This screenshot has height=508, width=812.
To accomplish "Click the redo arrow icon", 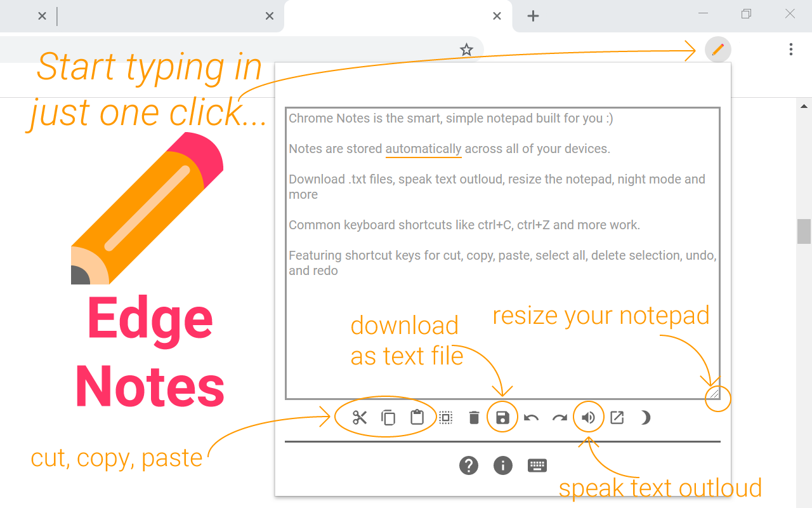I will click(560, 418).
